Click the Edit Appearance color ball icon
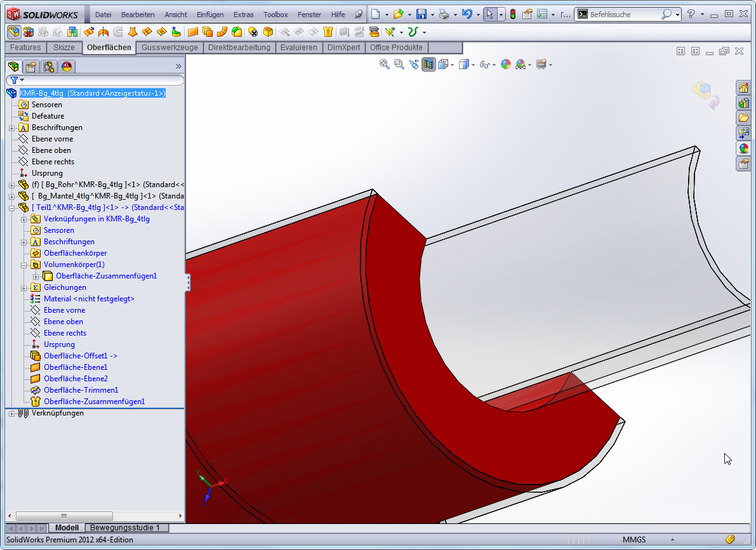The image size is (756, 550). (505, 64)
